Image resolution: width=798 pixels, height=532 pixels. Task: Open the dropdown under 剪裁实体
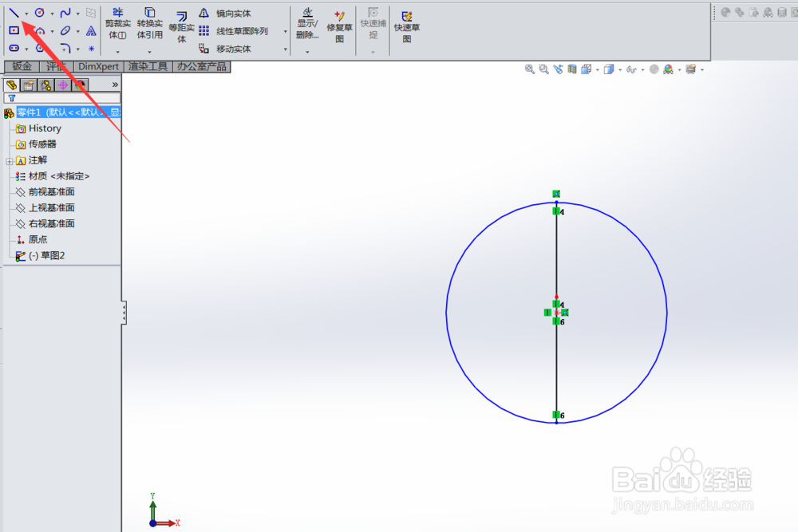coord(117,52)
